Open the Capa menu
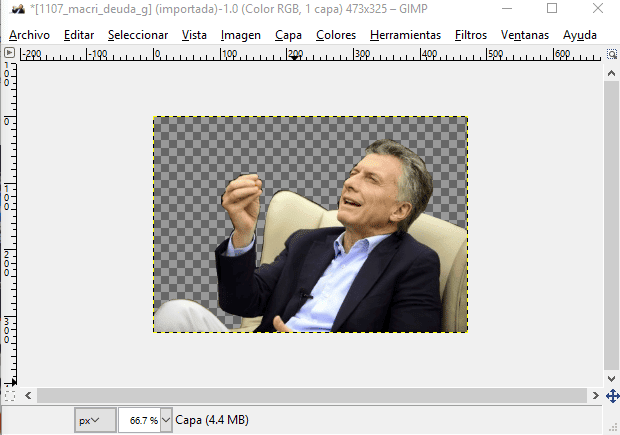 (x=288, y=35)
